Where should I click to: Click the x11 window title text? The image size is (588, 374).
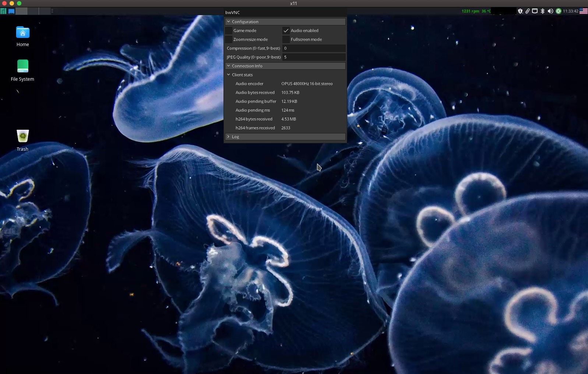[x=293, y=3]
